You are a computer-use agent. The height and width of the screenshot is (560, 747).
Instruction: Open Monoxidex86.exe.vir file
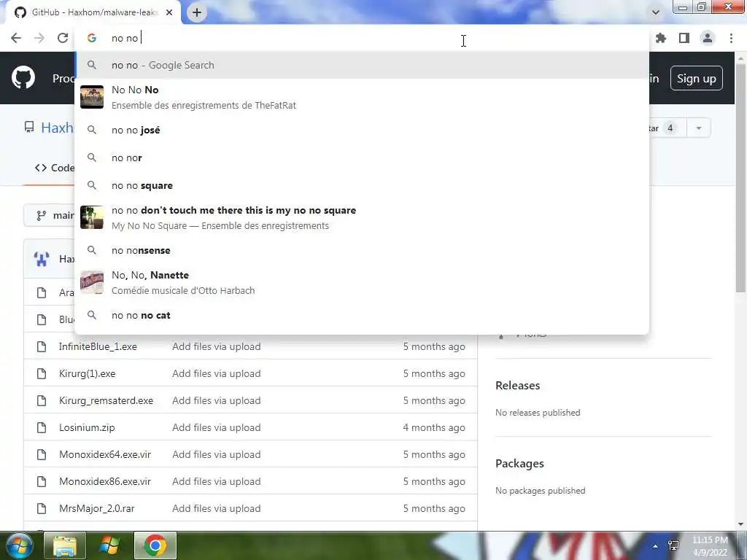click(x=105, y=482)
